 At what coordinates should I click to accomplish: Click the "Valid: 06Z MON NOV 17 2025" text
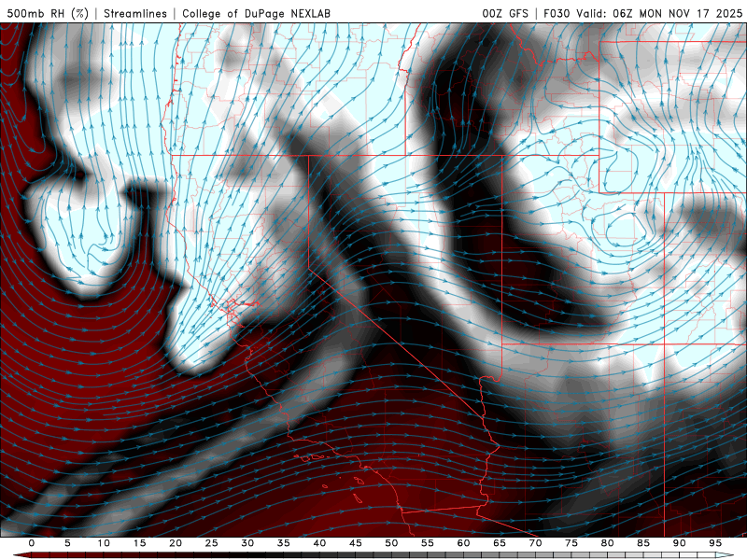click(x=659, y=13)
